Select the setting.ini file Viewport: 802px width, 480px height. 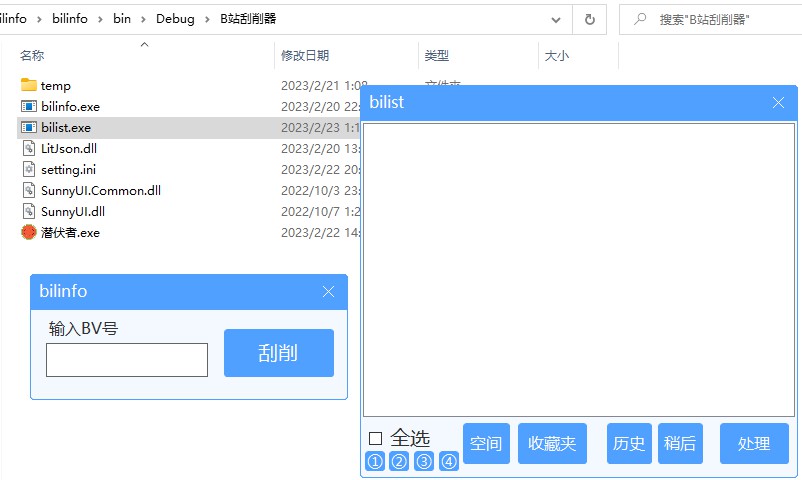pyautogui.click(x=68, y=169)
